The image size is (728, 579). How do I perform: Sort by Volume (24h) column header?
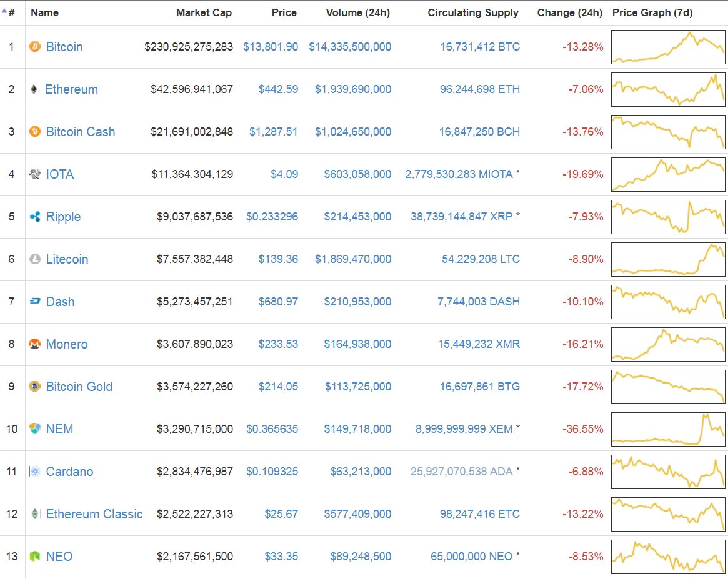pyautogui.click(x=358, y=12)
